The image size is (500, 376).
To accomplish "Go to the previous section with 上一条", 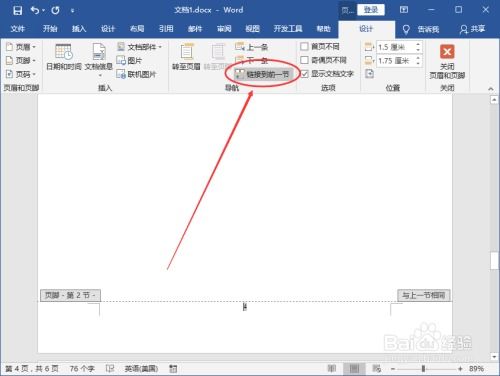I will pos(251,47).
